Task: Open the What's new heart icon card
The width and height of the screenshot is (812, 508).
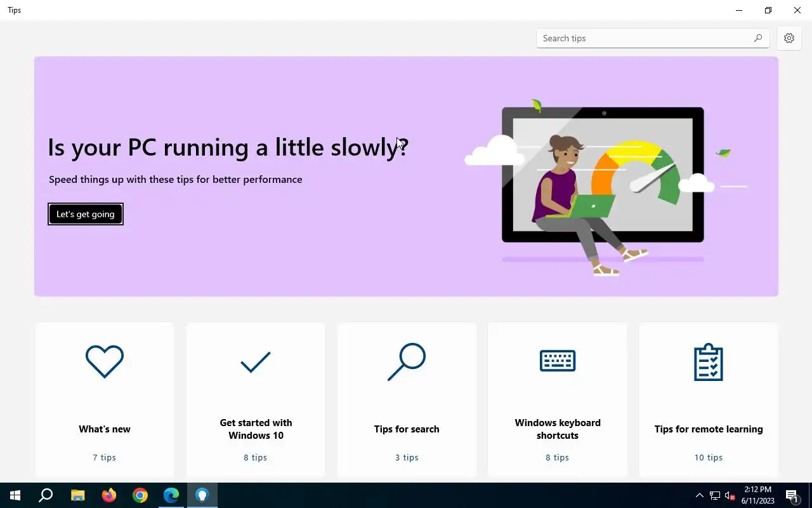Action: [105, 361]
